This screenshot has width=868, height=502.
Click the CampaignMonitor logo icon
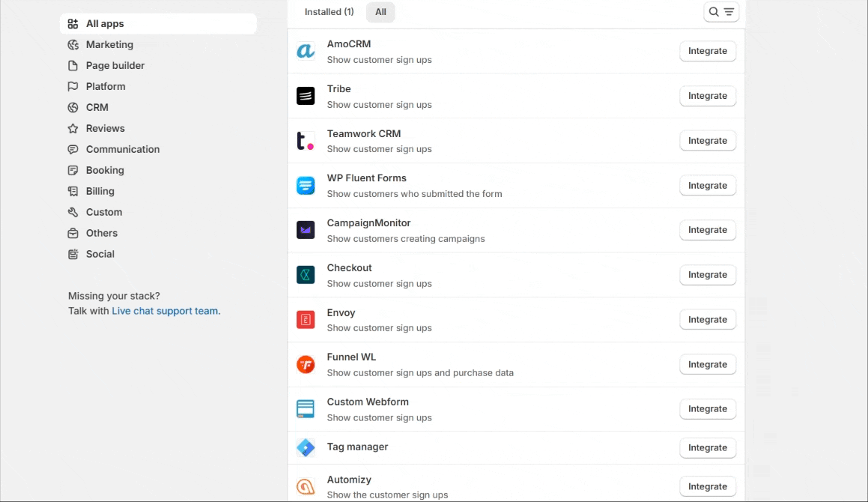306,230
